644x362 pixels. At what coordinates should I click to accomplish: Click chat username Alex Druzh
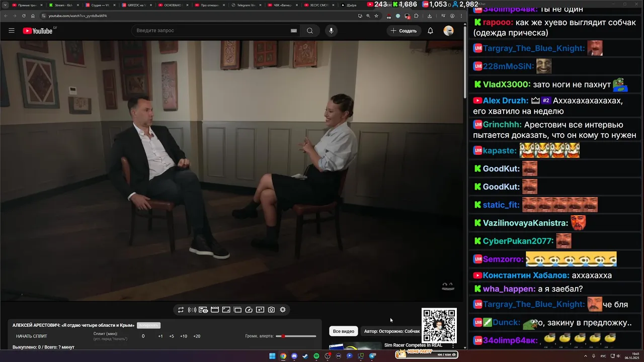coord(506,101)
